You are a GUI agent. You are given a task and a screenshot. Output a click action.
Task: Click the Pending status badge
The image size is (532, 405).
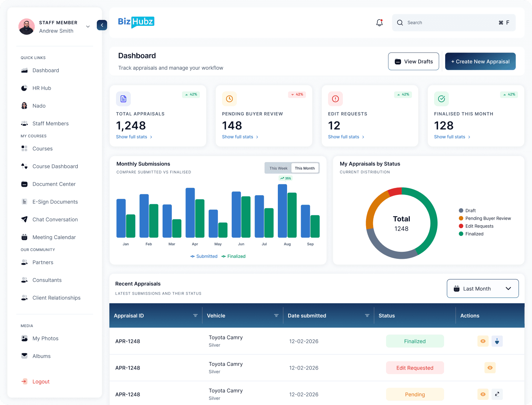tap(415, 395)
